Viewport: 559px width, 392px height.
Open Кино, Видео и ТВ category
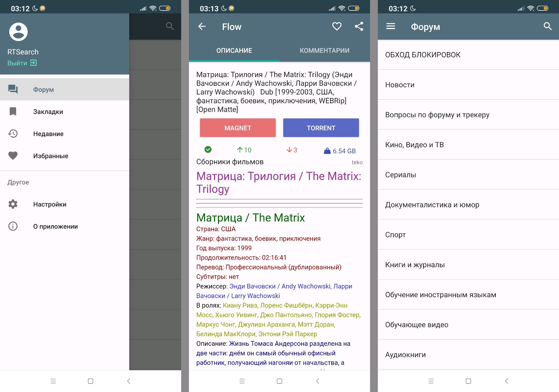click(468, 145)
